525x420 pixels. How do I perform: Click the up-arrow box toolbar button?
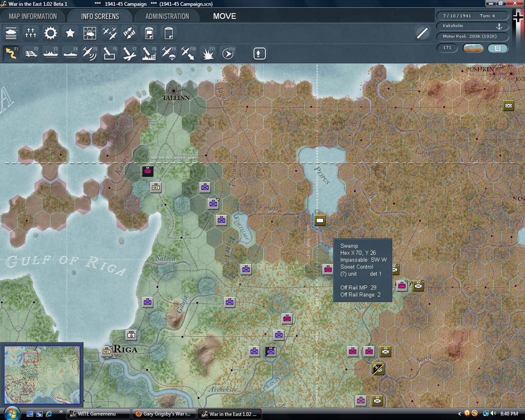click(x=260, y=53)
